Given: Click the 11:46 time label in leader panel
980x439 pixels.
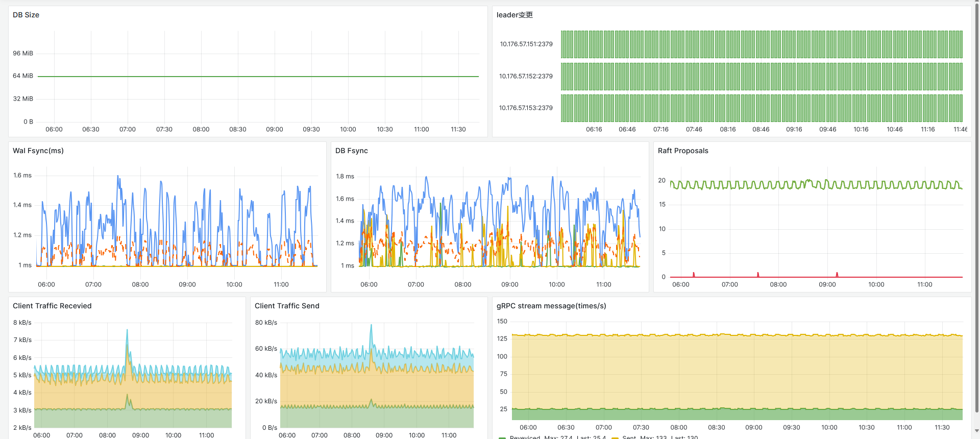Looking at the screenshot, I should 960,130.
